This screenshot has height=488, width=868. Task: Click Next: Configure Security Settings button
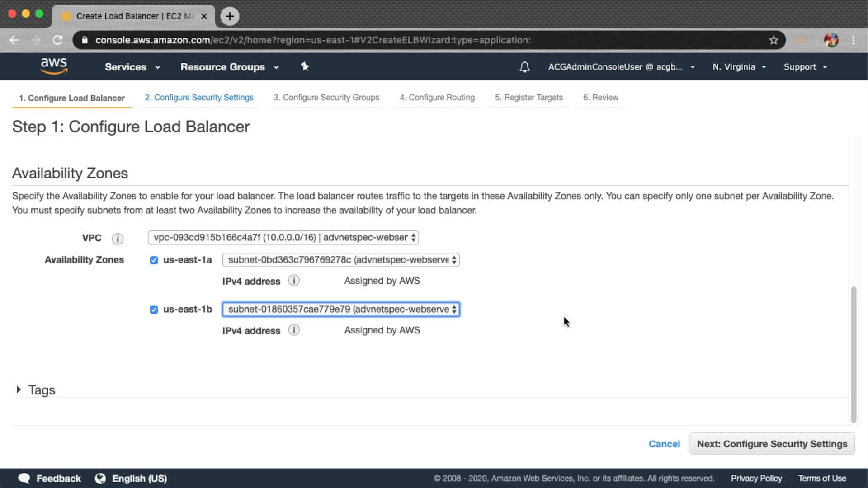[772, 444]
